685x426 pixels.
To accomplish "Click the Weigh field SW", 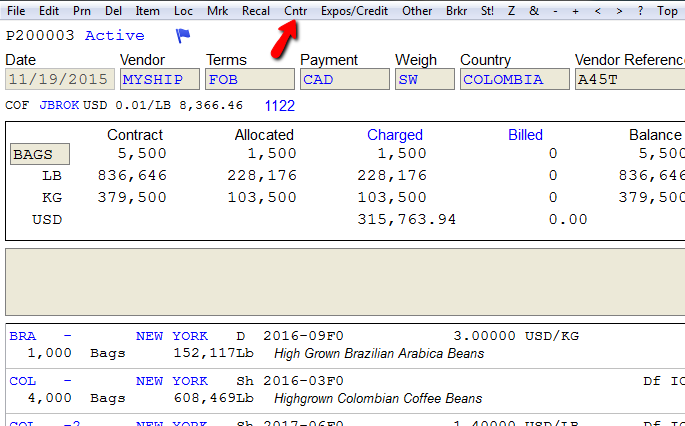I will (425, 79).
